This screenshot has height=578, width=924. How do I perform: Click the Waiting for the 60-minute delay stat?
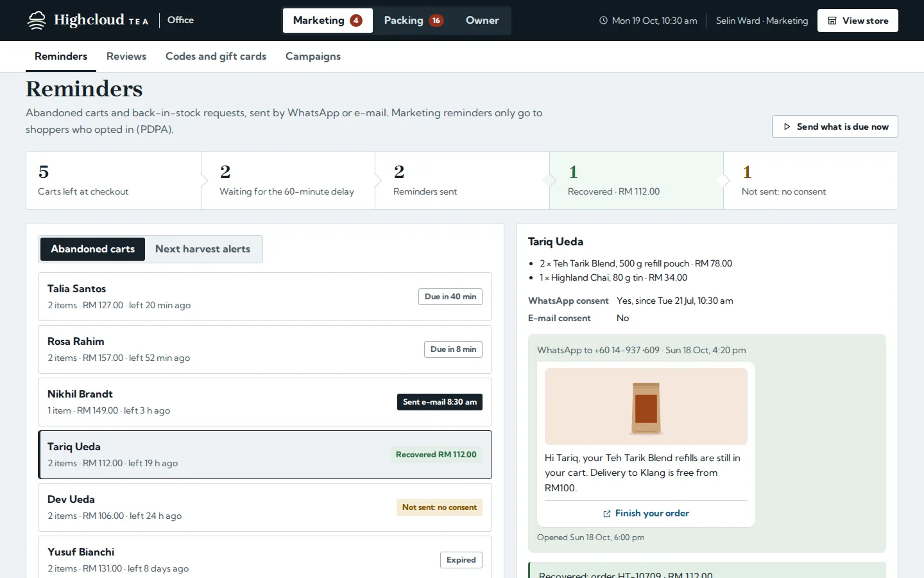(288, 180)
